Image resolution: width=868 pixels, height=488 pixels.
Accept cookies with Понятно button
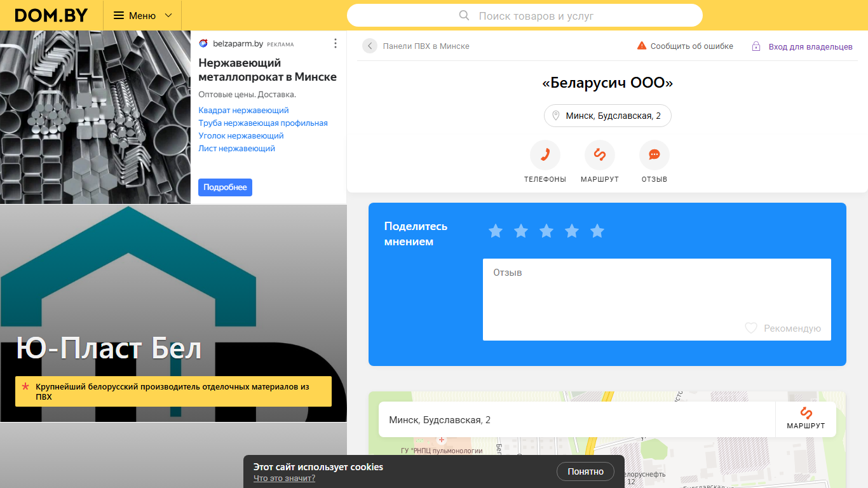(585, 471)
